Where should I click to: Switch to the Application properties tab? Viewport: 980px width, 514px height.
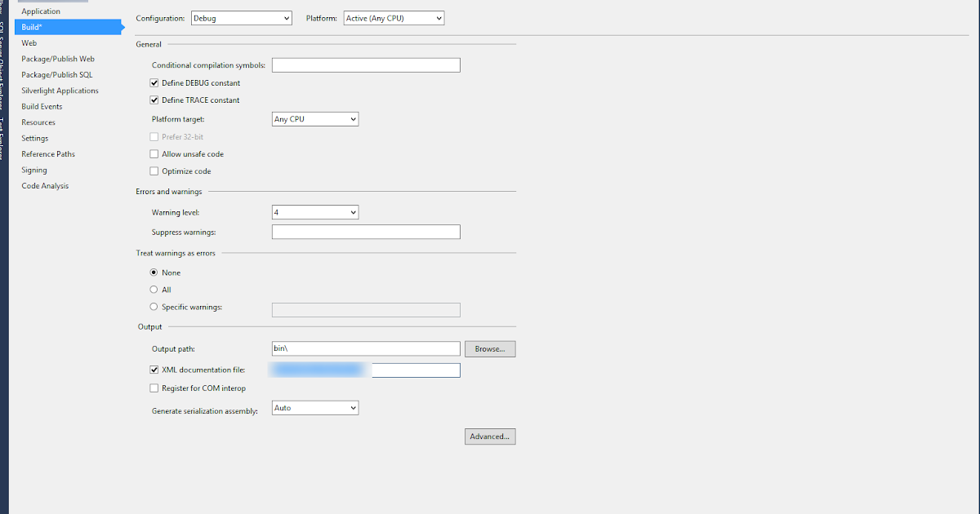coord(40,11)
